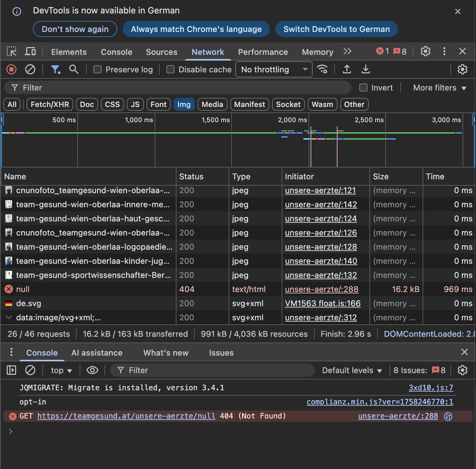Stop recording network log
Image resolution: width=476 pixels, height=469 pixels.
(11, 70)
